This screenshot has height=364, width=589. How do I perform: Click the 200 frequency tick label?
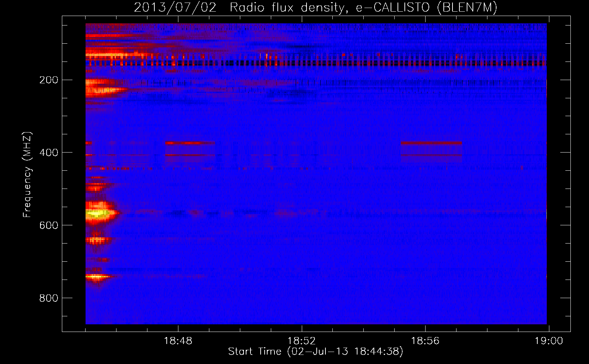[x=49, y=80]
